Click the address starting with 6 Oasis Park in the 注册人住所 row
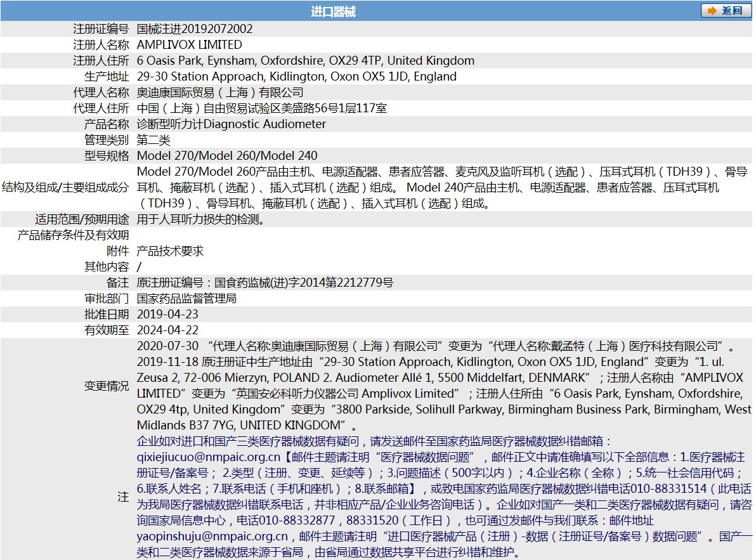Screen dimensions: 756x560 (306, 61)
